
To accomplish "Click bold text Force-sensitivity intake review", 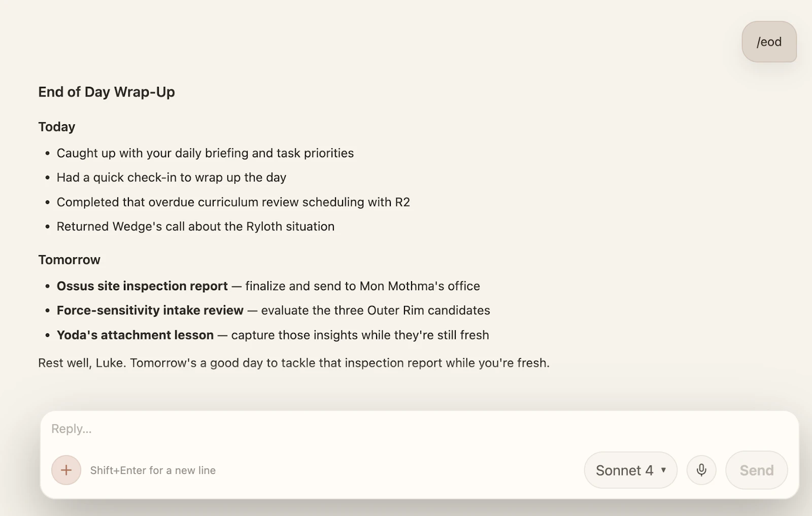I will (150, 310).
